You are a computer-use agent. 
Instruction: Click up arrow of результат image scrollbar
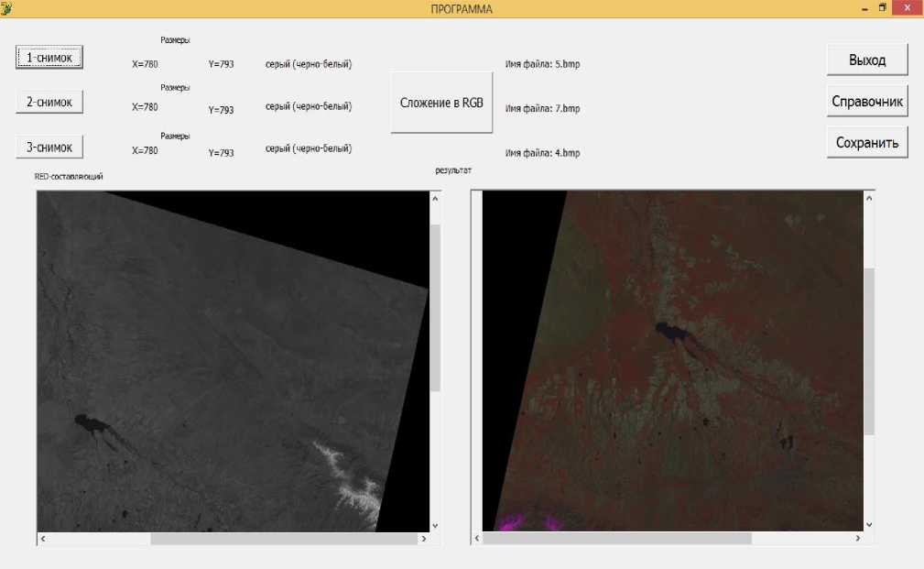(x=869, y=198)
